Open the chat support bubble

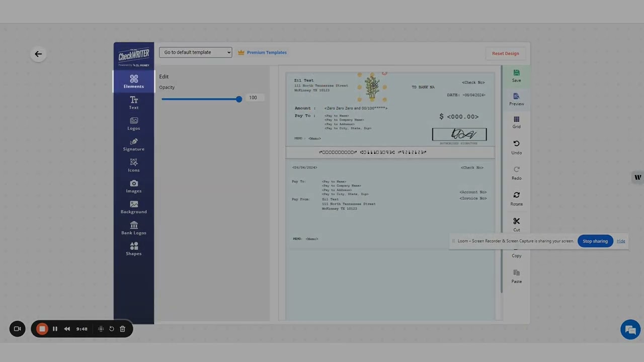[x=630, y=330]
